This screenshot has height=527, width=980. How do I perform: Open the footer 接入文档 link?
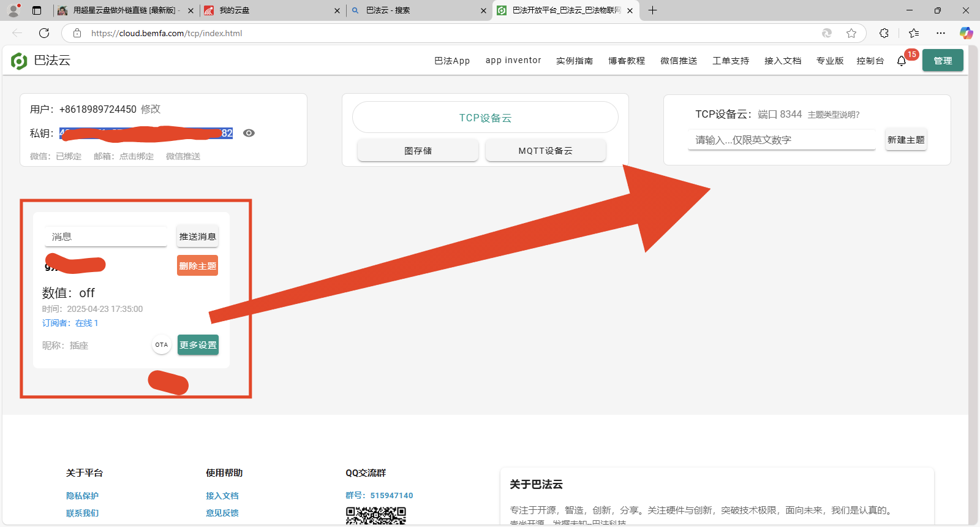pyautogui.click(x=222, y=496)
